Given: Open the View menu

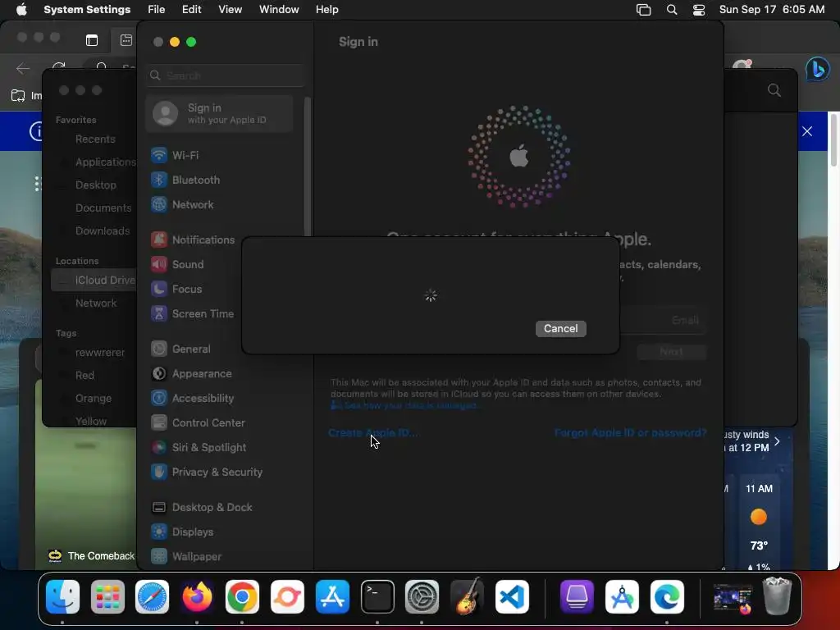Looking at the screenshot, I should tap(230, 10).
